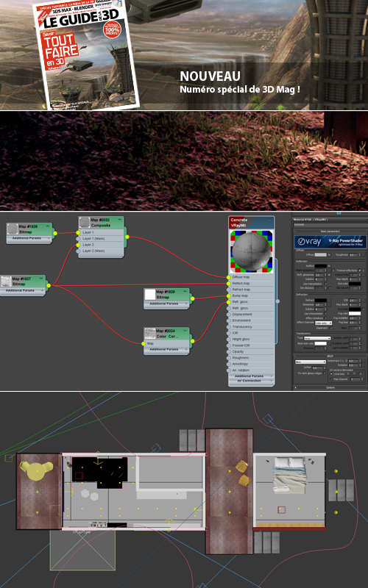
Task: Click the Roughness slot socket on VRayMtl node
Action: click(229, 358)
